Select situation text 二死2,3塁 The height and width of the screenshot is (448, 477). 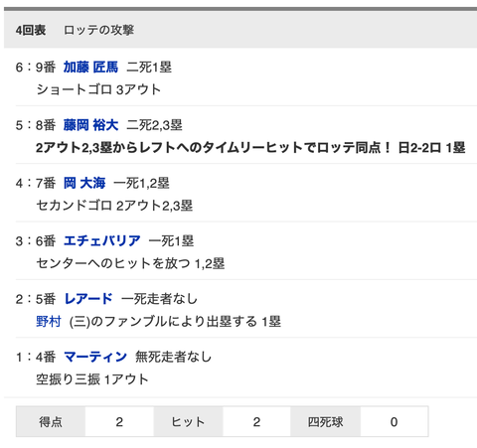pos(154,125)
